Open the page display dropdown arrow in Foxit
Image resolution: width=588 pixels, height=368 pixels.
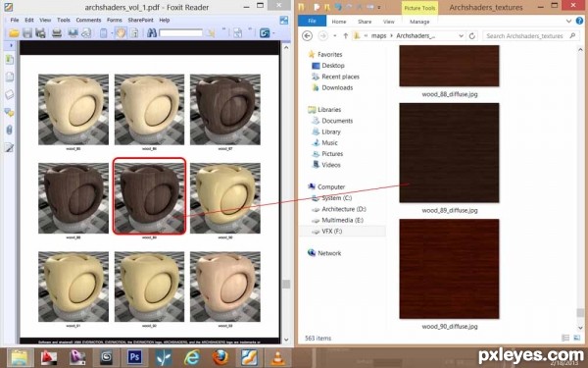coord(112,33)
